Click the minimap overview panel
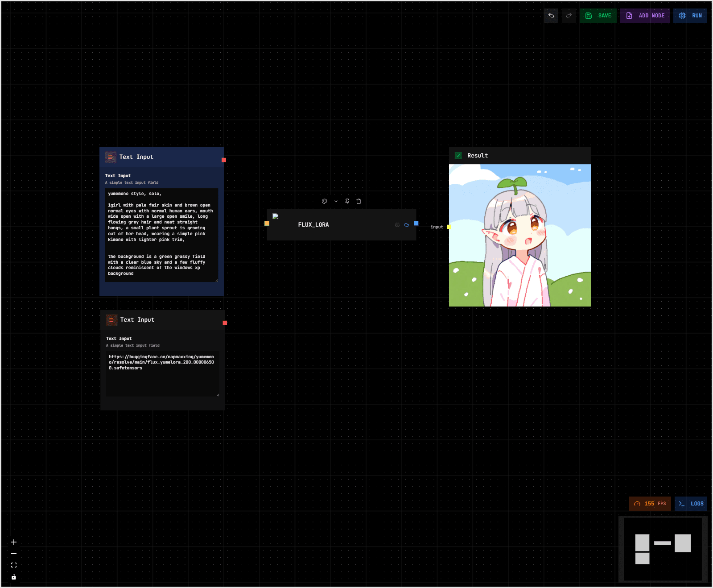The height and width of the screenshot is (588, 713). [x=663, y=549]
